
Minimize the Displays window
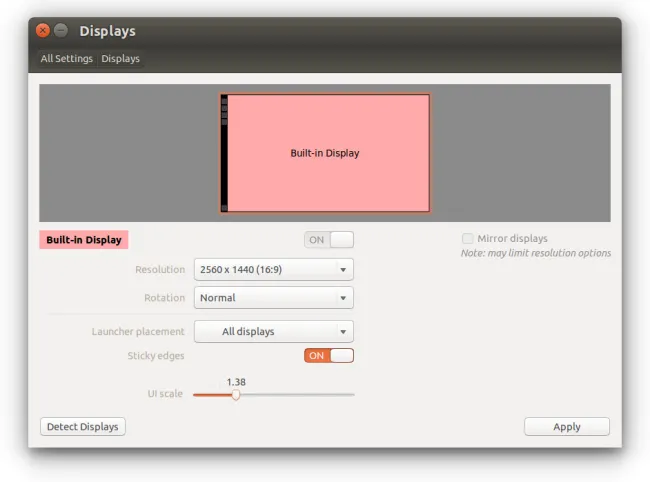[x=61, y=31]
